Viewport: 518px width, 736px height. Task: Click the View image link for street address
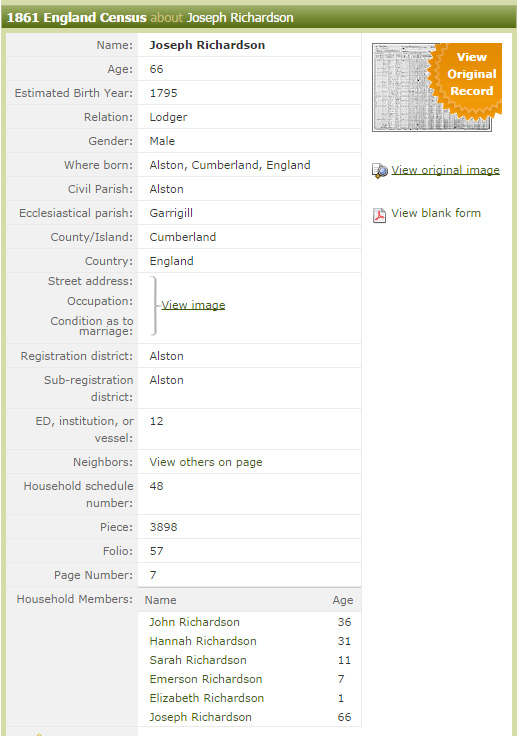coord(193,305)
